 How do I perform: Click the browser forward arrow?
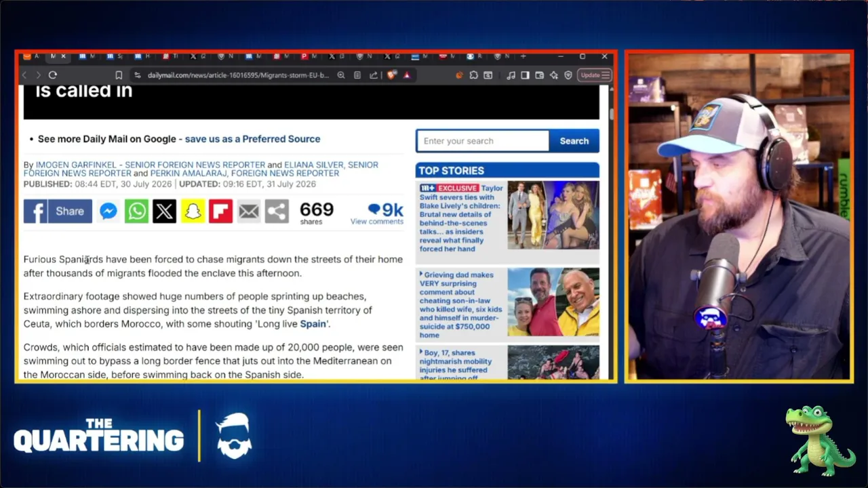coord(38,75)
